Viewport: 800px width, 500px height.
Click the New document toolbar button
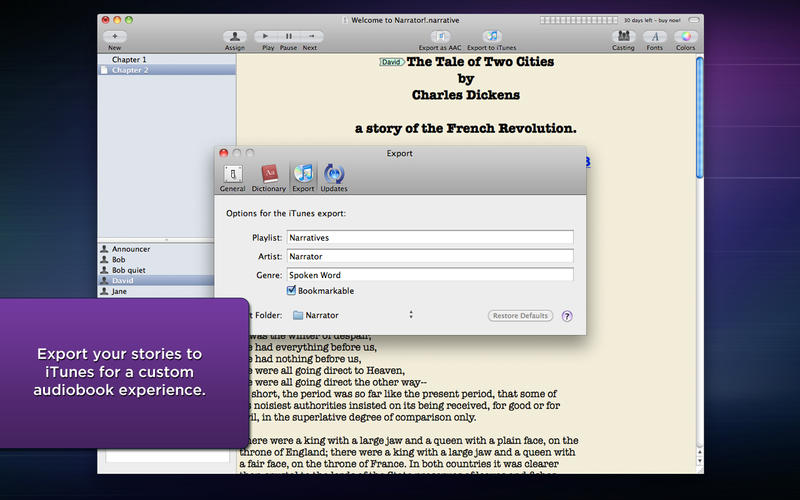pyautogui.click(x=115, y=36)
